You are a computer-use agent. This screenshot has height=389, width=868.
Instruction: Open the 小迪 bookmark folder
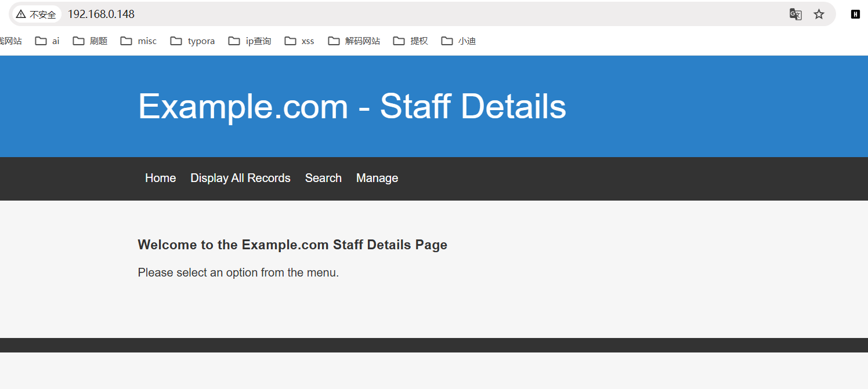458,41
